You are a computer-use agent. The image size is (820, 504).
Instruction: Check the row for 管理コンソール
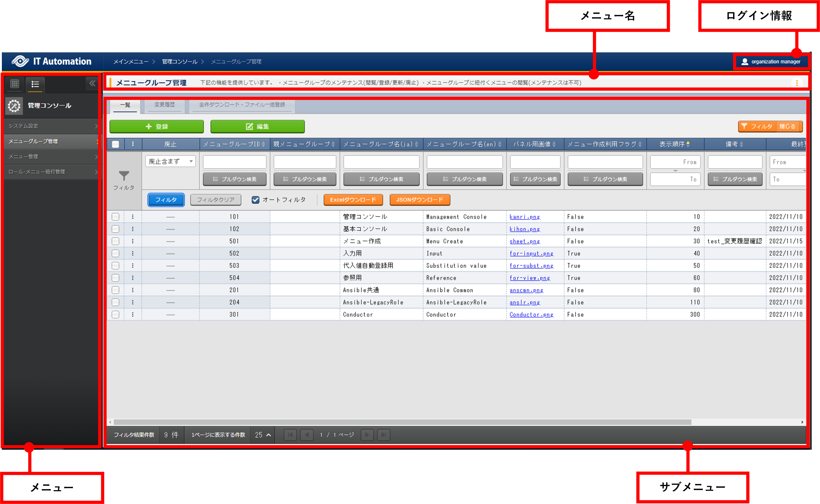coord(115,217)
